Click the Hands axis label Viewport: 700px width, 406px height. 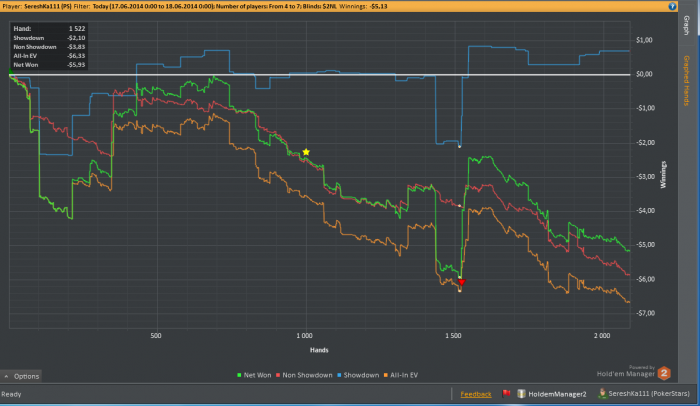[319, 350]
